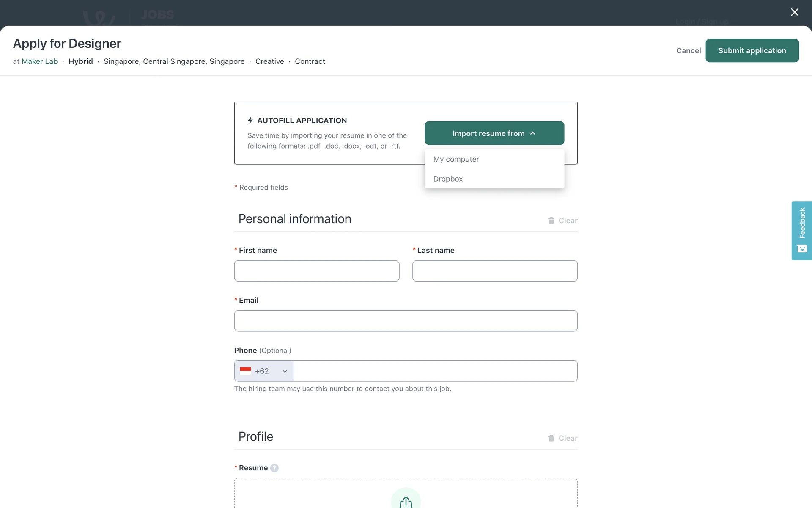This screenshot has width=812, height=508.
Task: Collapse the Import resume from dropdown
Action: [494, 133]
